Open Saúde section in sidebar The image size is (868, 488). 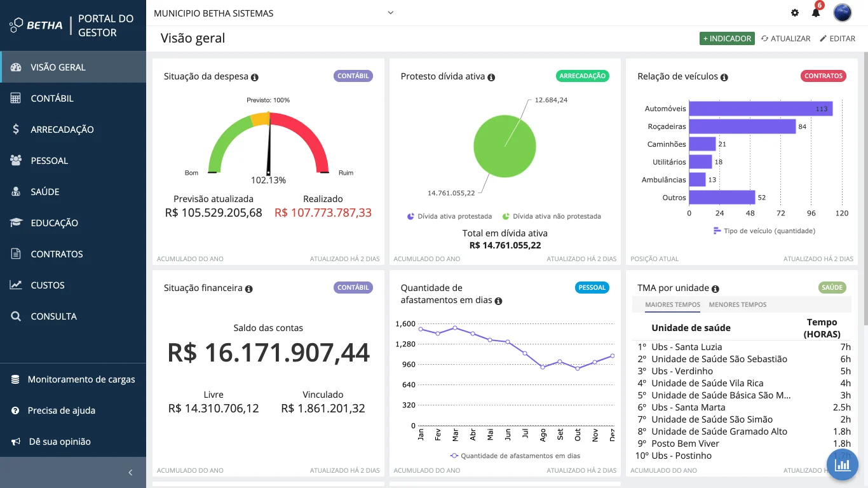pos(73,191)
